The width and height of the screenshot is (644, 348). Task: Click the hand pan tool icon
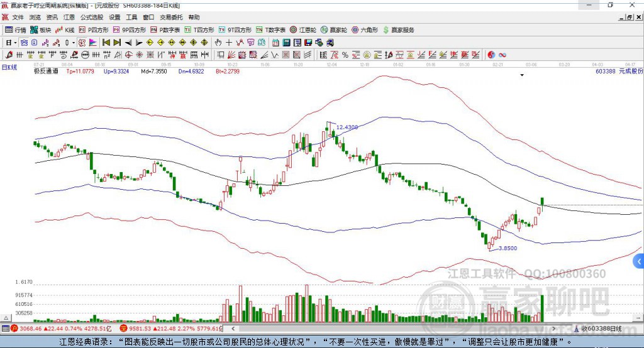tap(218, 42)
